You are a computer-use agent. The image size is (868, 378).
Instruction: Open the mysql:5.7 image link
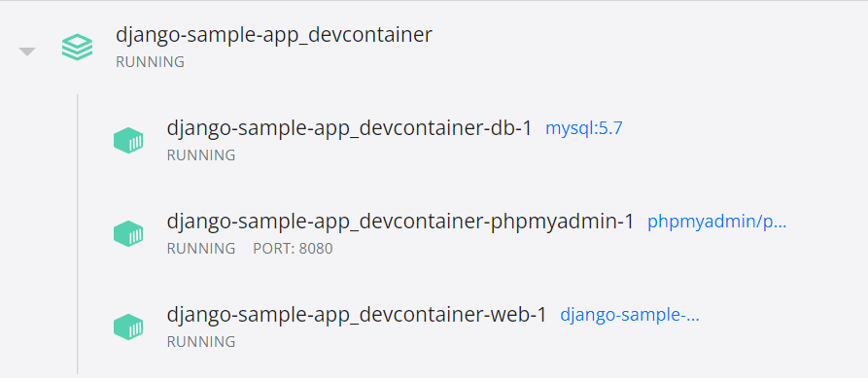[x=584, y=128]
